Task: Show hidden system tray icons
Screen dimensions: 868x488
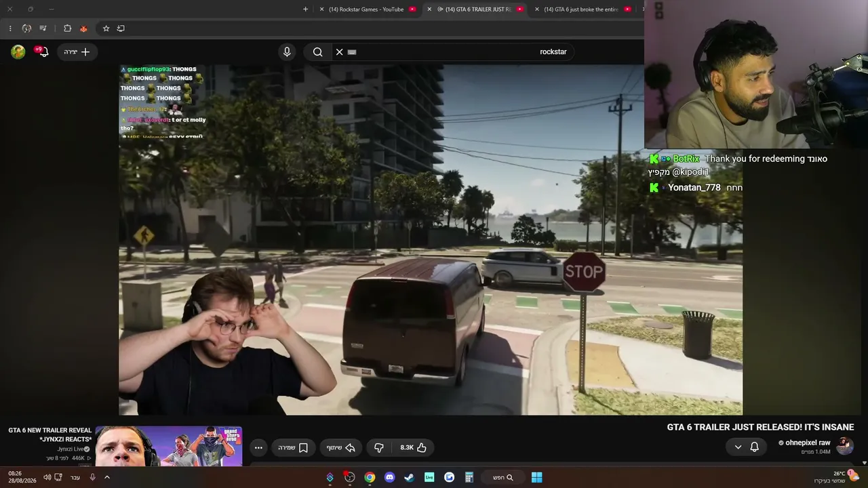Action: pyautogui.click(x=106, y=477)
